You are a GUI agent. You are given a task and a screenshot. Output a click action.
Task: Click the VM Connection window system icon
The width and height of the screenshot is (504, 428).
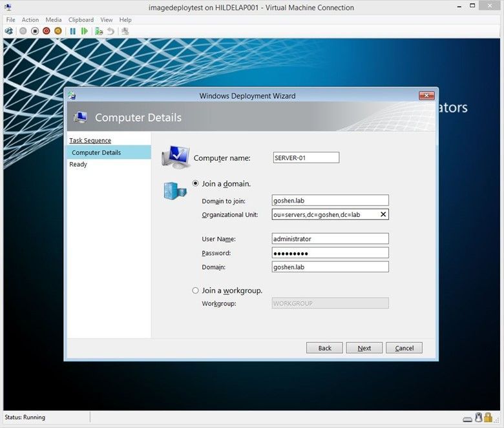(8, 7)
